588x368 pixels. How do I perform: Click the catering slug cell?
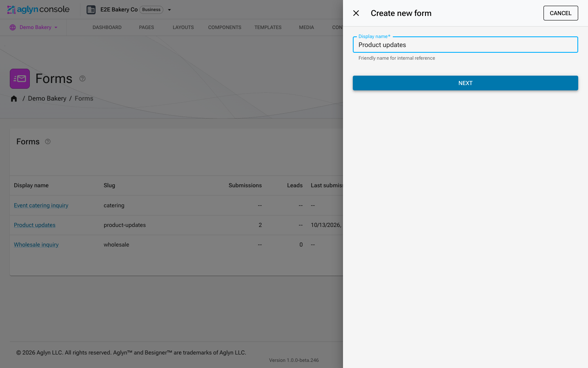click(114, 205)
